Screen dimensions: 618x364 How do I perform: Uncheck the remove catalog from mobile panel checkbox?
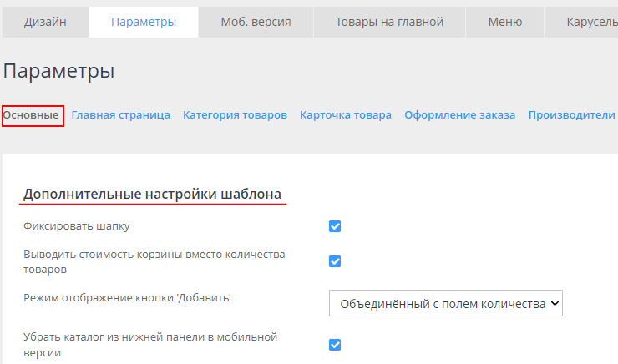point(335,345)
